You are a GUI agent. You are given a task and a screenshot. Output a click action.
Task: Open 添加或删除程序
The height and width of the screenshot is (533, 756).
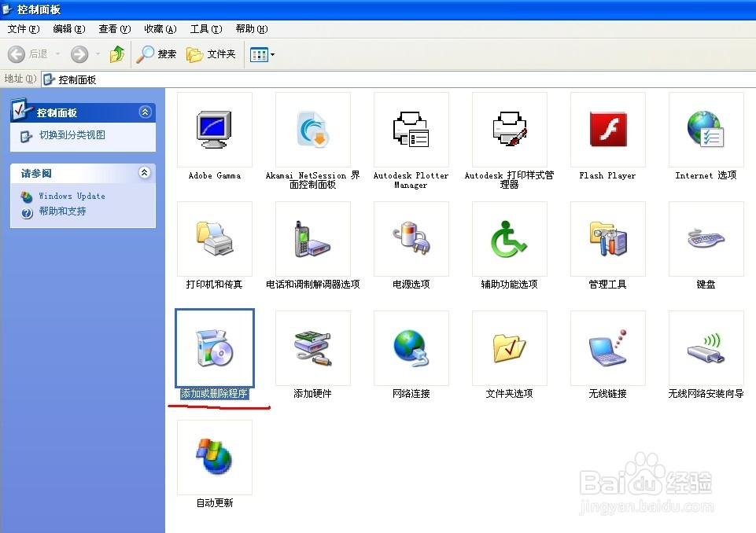click(x=214, y=347)
